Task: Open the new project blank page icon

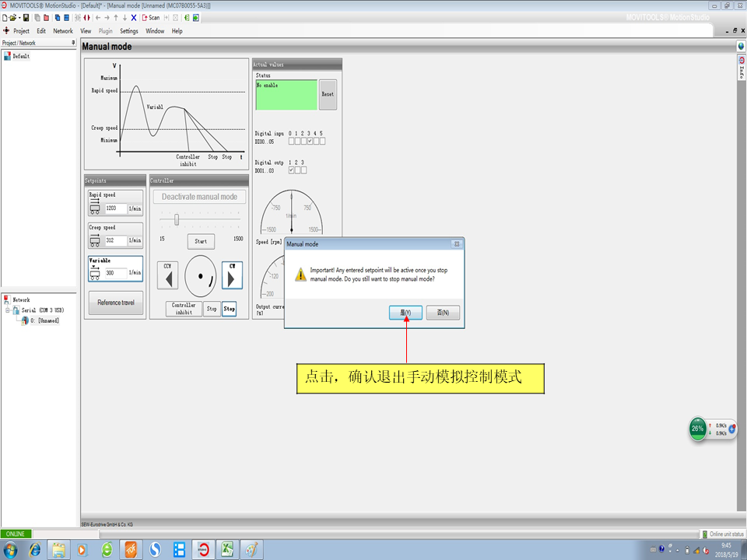Action: point(5,17)
